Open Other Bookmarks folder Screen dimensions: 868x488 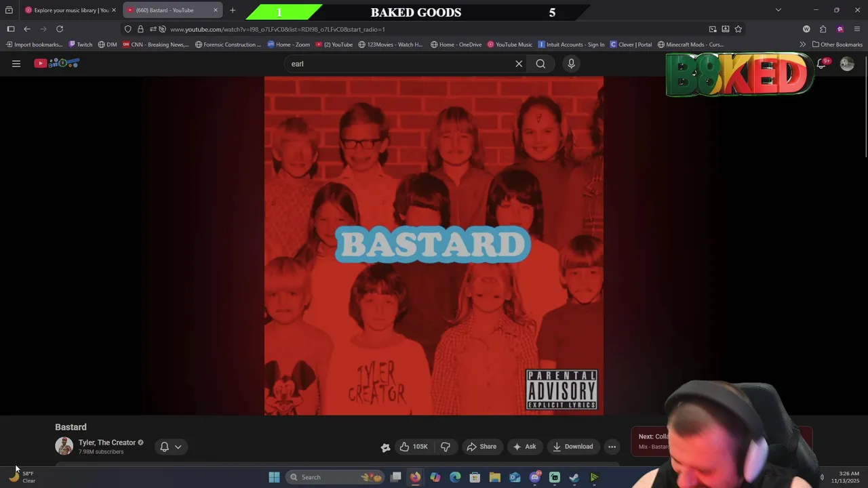pyautogui.click(x=837, y=45)
